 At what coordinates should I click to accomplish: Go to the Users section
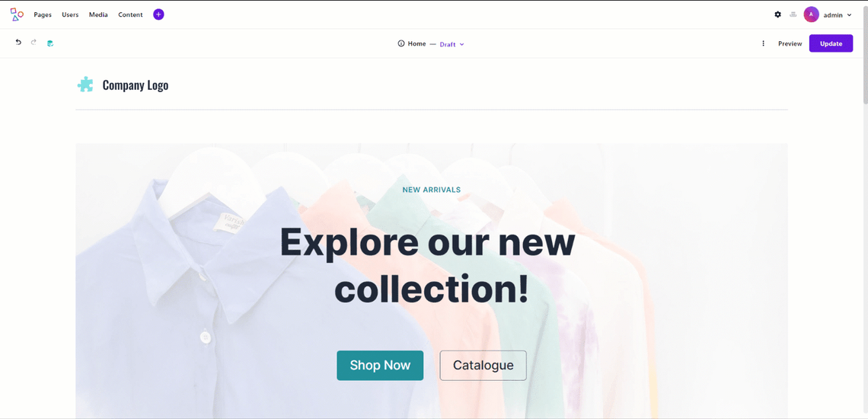point(70,15)
